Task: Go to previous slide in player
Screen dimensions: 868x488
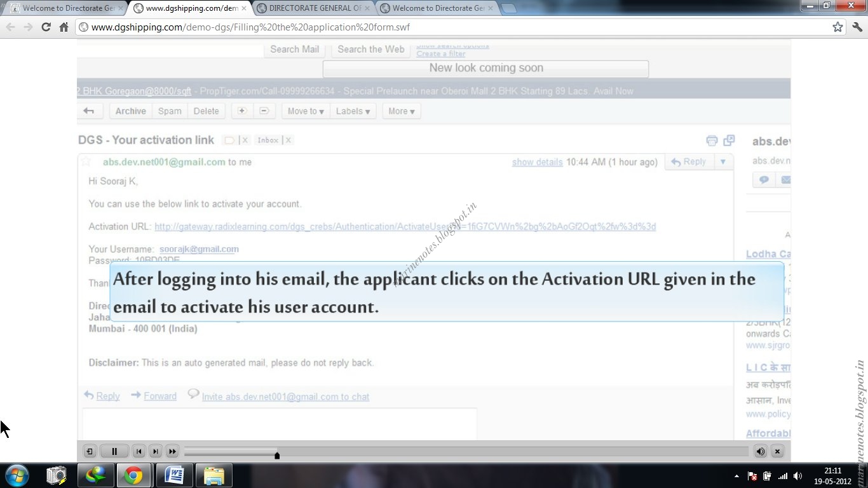Action: pyautogui.click(x=139, y=452)
